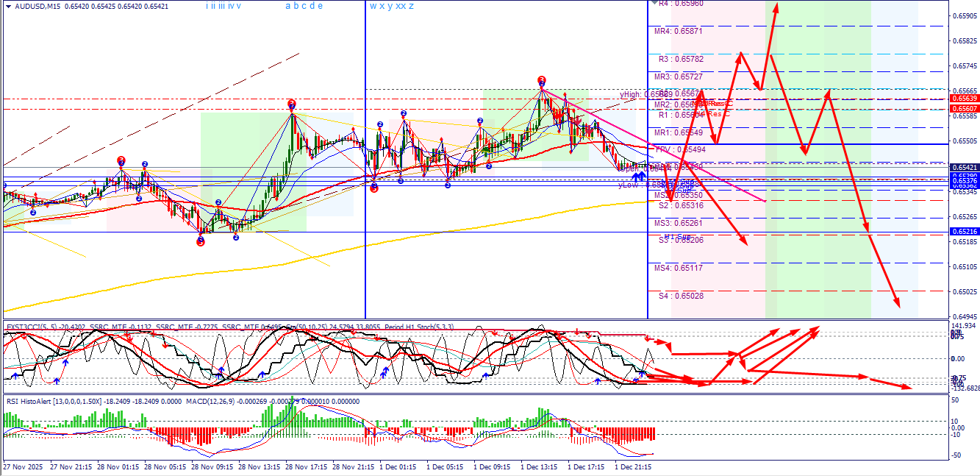Click the 28 Nov 21:15 time label
This screenshot has height=476, width=980.
[x=354, y=466]
